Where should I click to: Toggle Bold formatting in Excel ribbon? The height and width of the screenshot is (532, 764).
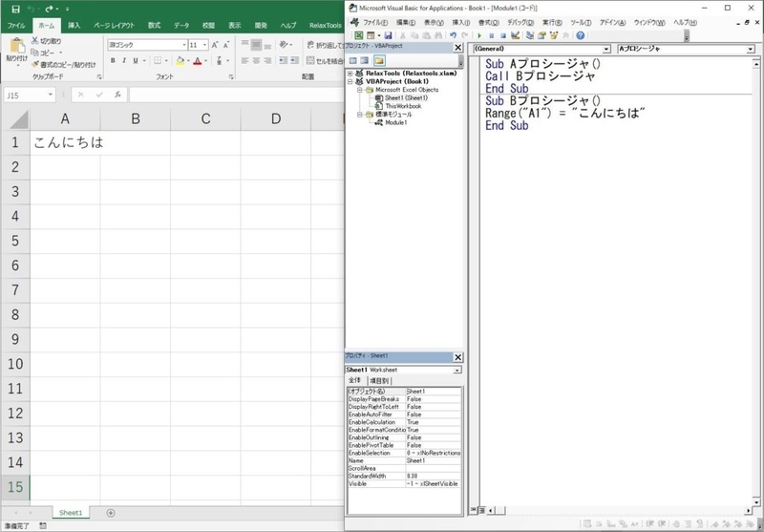[x=113, y=61]
